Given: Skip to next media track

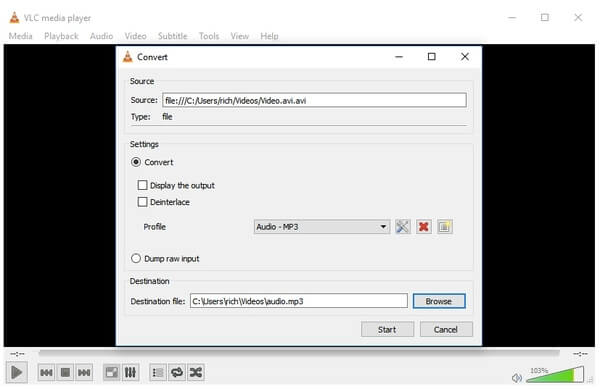Looking at the screenshot, I should [84, 372].
